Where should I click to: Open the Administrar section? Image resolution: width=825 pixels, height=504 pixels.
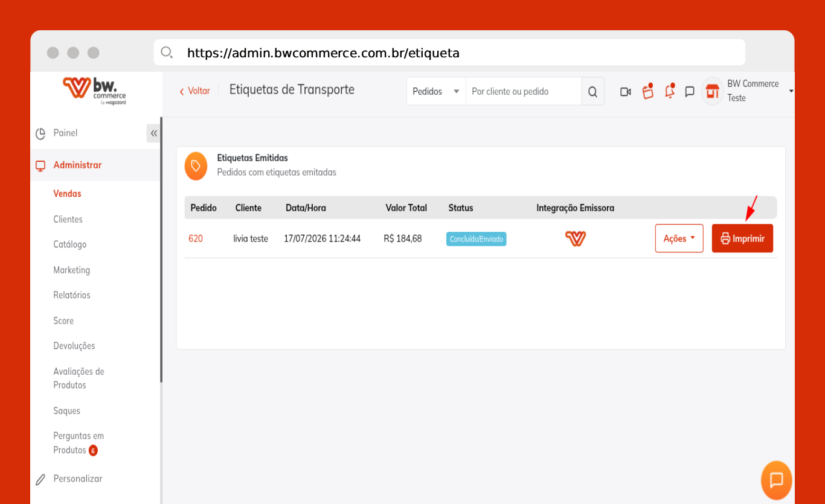click(x=77, y=165)
